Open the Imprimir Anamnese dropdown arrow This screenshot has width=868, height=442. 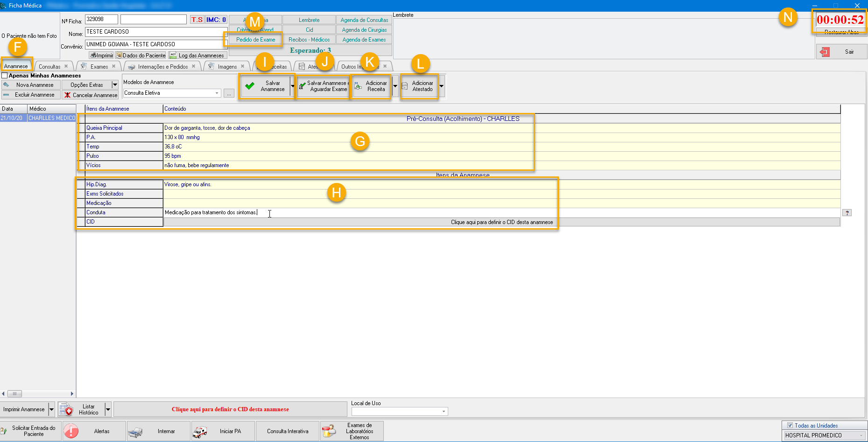pyautogui.click(x=51, y=410)
